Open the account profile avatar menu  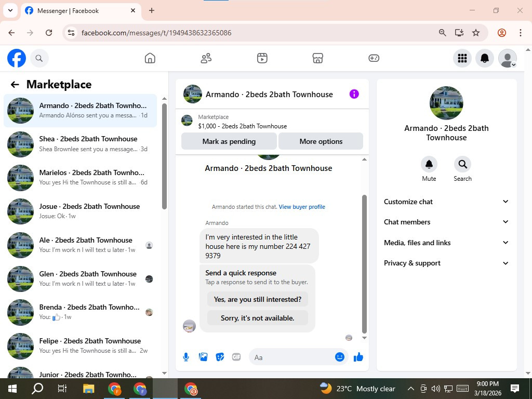[507, 58]
